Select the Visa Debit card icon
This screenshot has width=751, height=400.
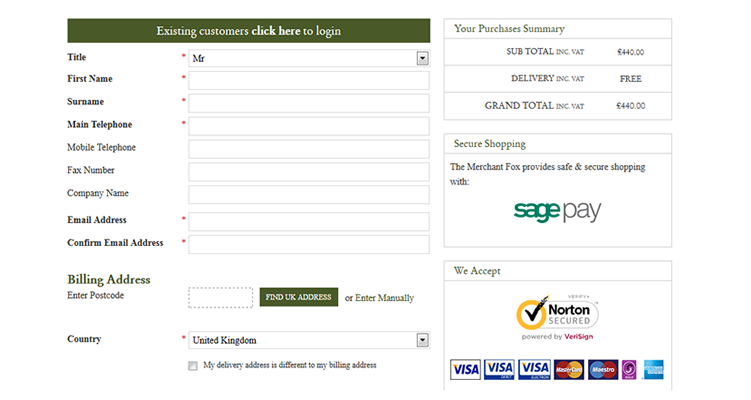(499, 369)
